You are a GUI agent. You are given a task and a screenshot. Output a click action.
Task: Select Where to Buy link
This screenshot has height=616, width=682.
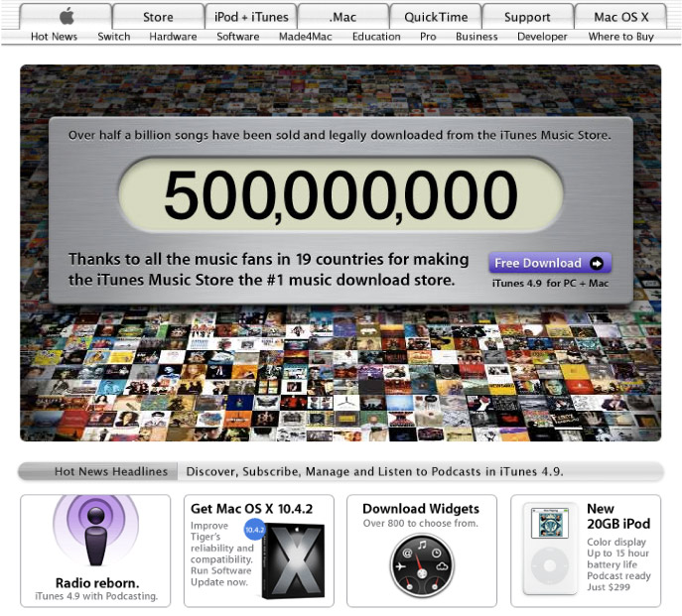click(621, 37)
